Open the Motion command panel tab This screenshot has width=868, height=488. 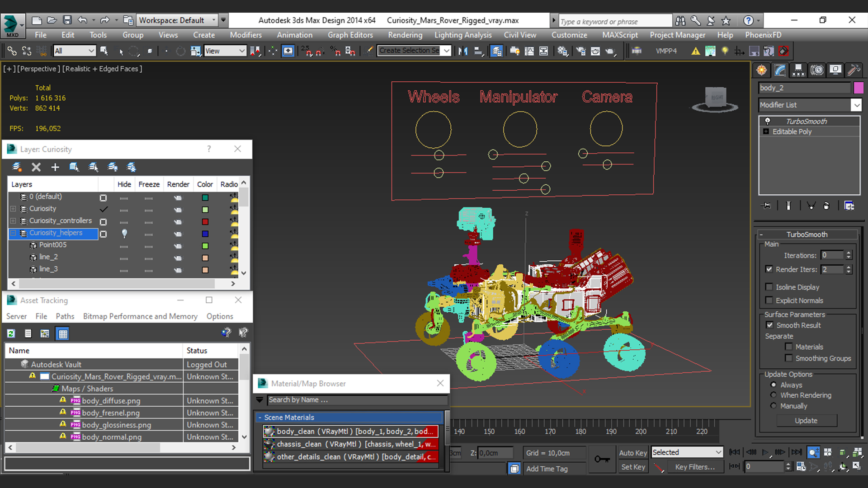click(817, 70)
